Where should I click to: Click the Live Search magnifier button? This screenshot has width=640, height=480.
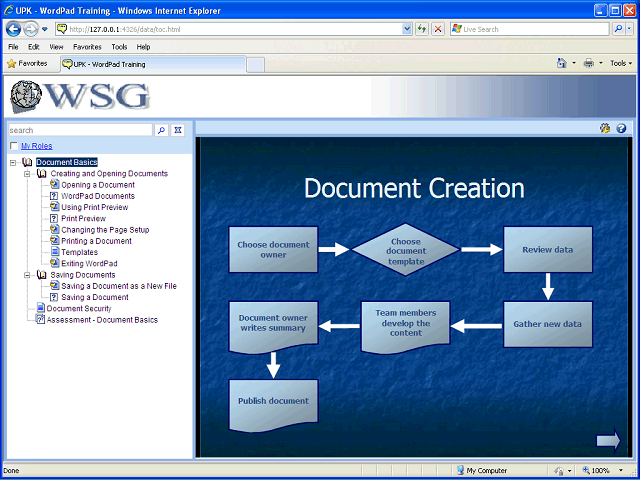coord(619,29)
